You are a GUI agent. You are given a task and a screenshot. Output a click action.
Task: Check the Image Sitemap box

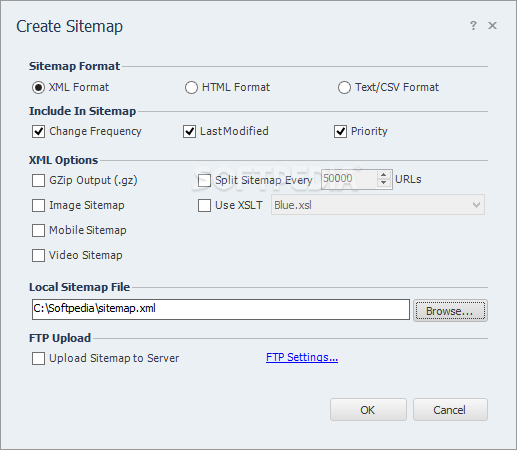point(38,205)
